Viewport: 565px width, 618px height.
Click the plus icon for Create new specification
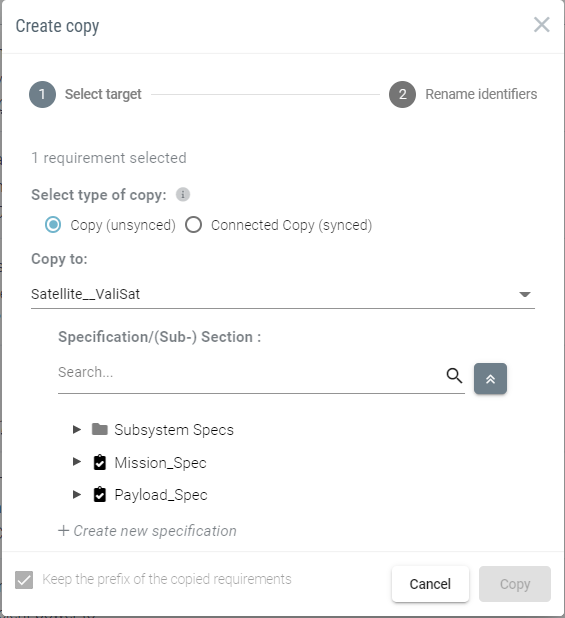point(63,531)
